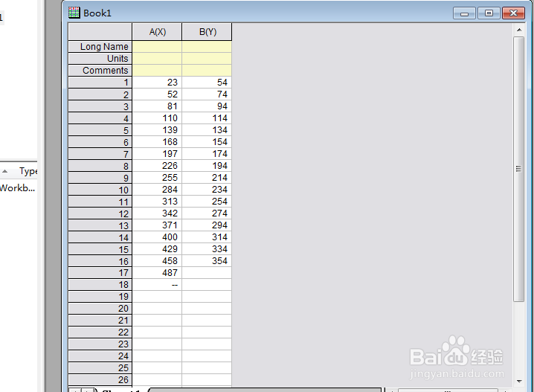
Task: Select row header 18
Action: point(100,285)
